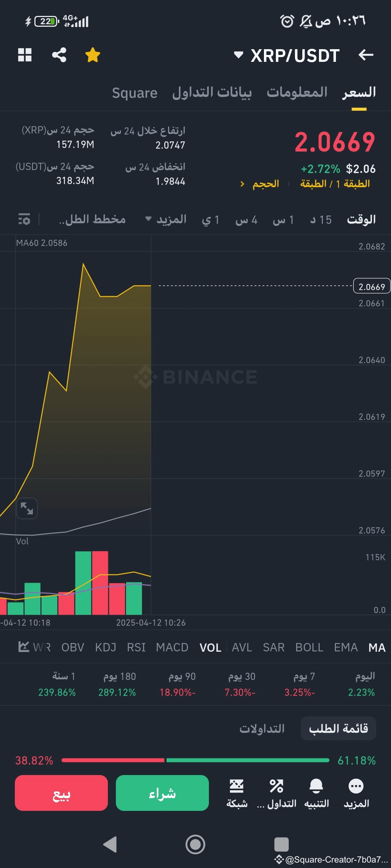Click the buy/sell ratio depth bar
The height and width of the screenshot is (868, 391).
195,761
